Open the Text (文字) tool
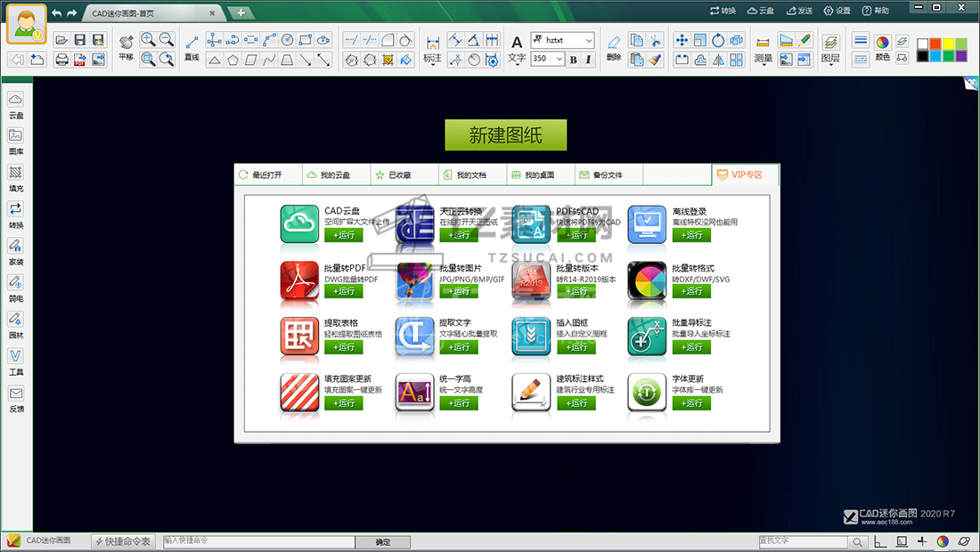Viewport: 980px width, 552px height. point(517,49)
